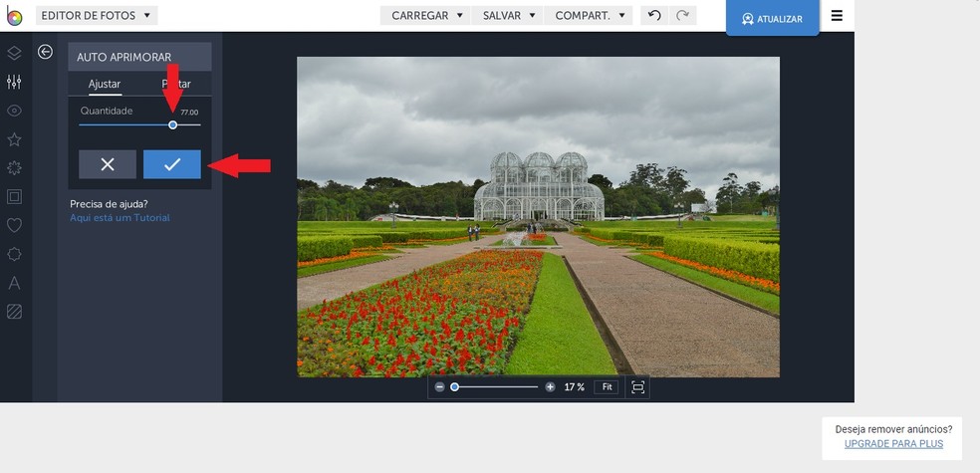Open the UPGRADE PARA PLUS link
The width and height of the screenshot is (980, 473).
[x=893, y=444]
